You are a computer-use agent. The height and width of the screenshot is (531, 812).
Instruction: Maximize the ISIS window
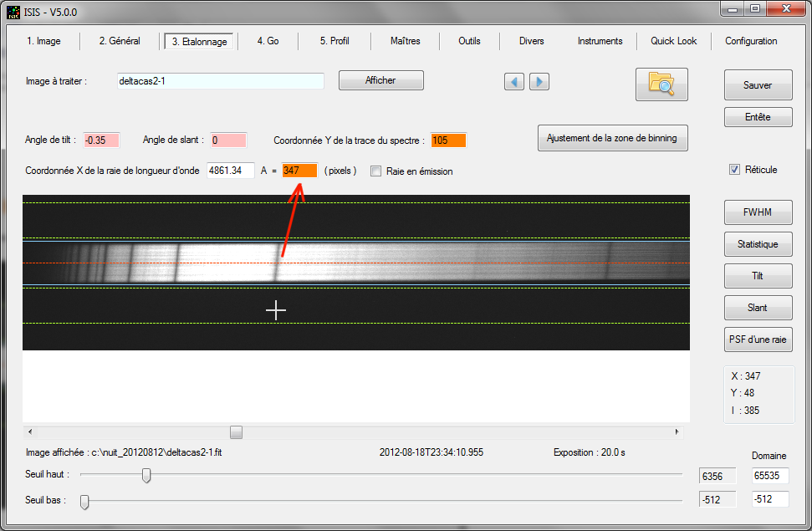coord(755,8)
